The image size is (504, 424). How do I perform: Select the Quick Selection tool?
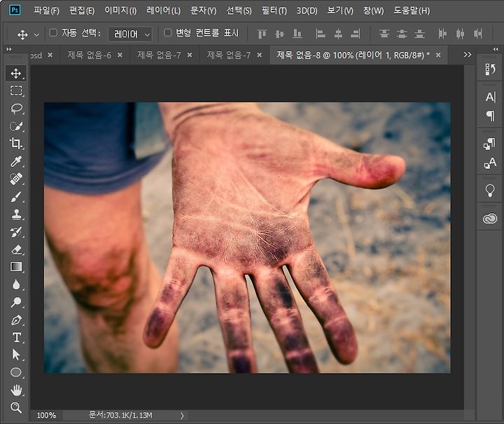tap(16, 126)
